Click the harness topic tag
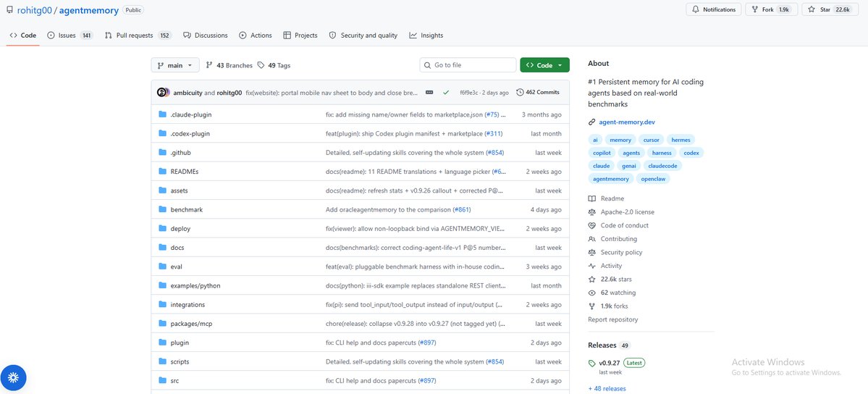 662,153
